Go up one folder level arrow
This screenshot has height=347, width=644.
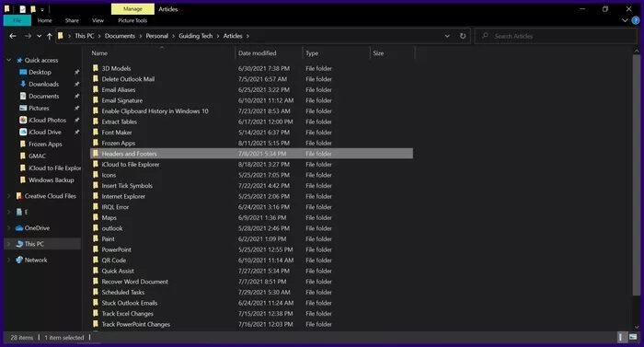click(x=50, y=36)
